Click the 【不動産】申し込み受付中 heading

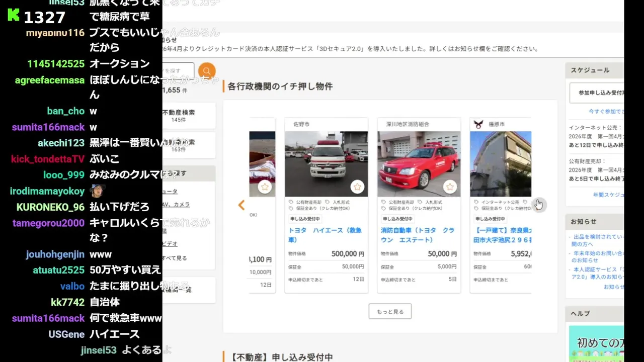[x=281, y=357]
